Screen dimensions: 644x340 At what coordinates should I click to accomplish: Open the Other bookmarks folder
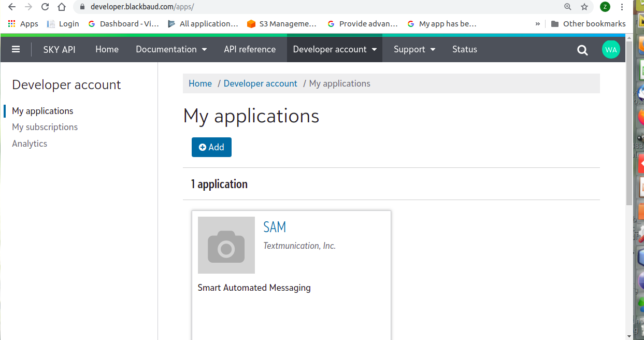(588, 23)
